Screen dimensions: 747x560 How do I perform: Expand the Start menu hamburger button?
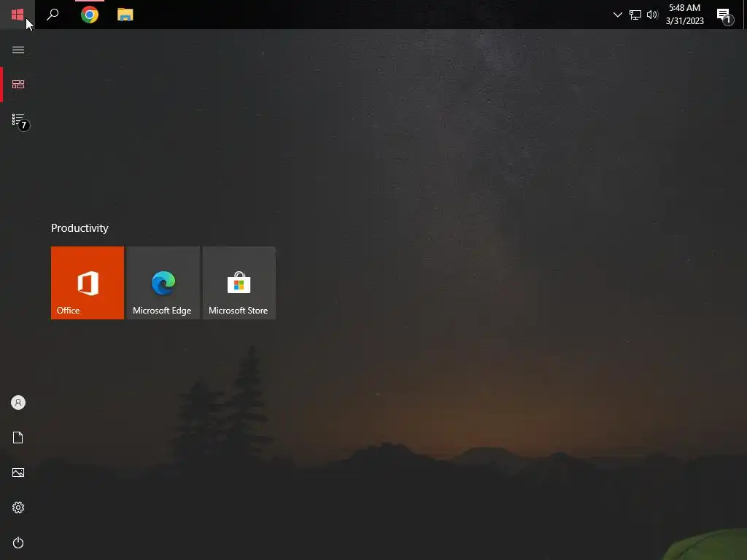[18, 50]
